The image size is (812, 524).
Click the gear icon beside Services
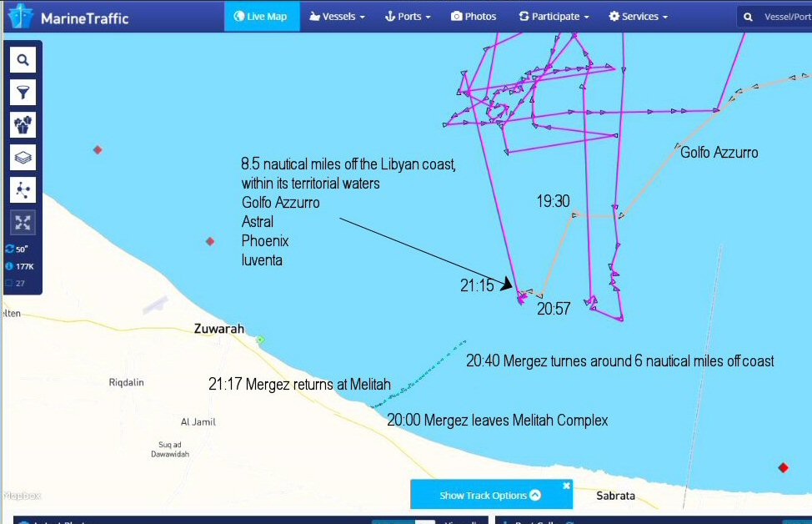pyautogui.click(x=614, y=17)
